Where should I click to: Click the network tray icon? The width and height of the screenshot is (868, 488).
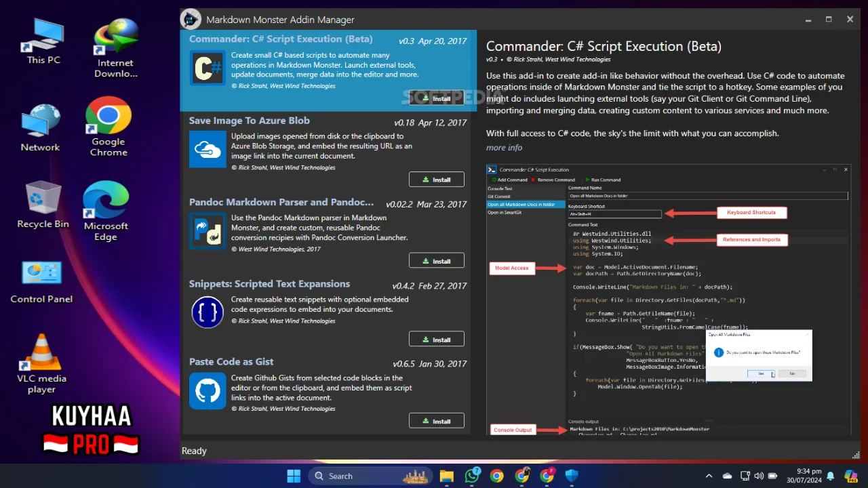pyautogui.click(x=745, y=476)
